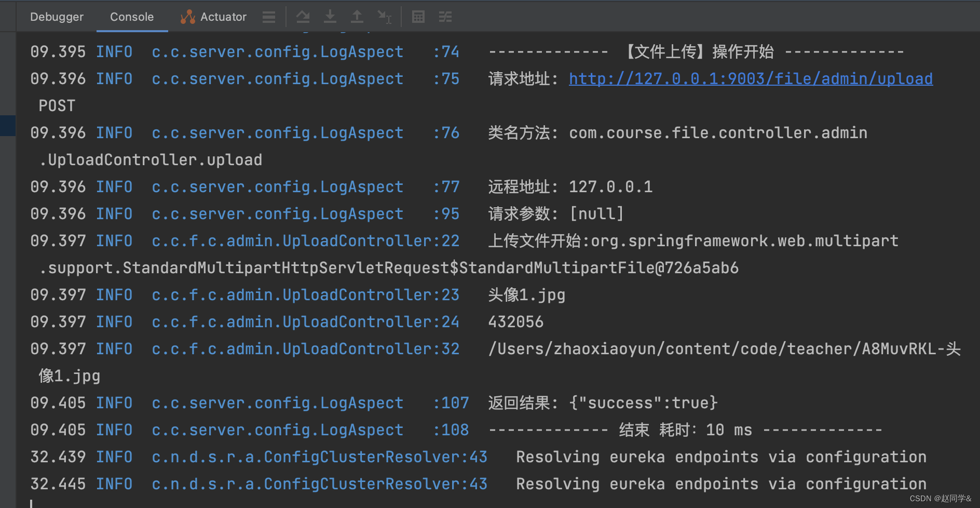Click the UploadController:32 file path line
The width and height of the screenshot is (980, 508).
(x=305, y=349)
